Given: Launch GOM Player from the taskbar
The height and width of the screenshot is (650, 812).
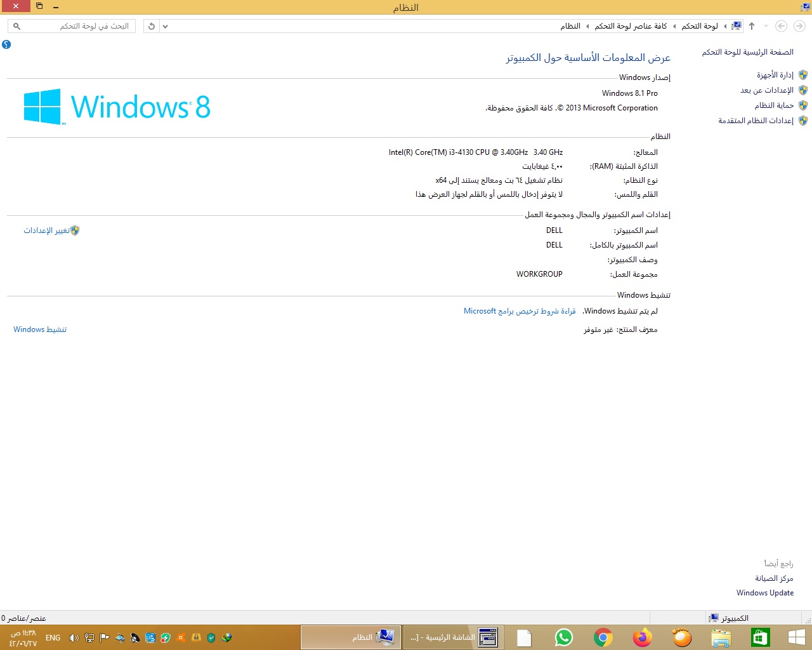Looking at the screenshot, I should [x=682, y=637].
